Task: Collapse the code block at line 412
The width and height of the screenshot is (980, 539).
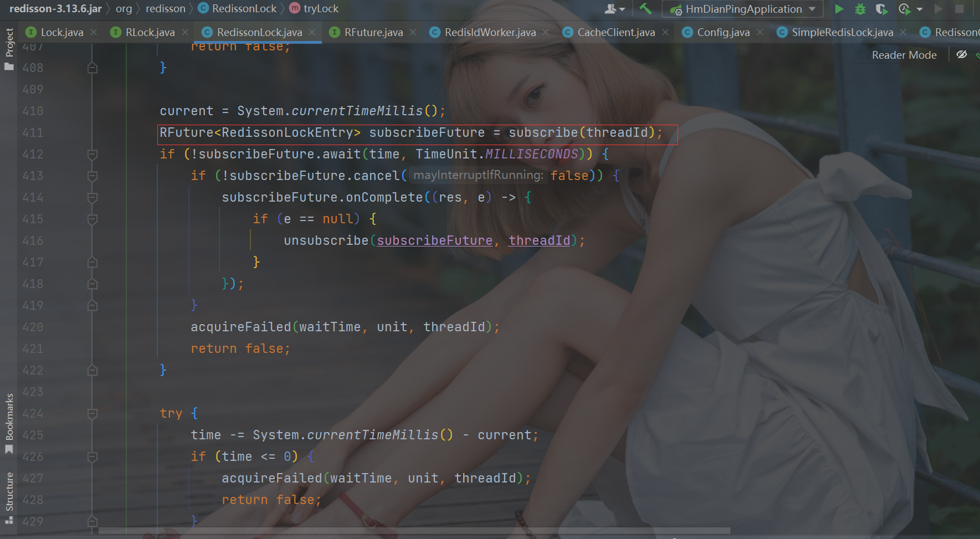Action: [x=93, y=155]
